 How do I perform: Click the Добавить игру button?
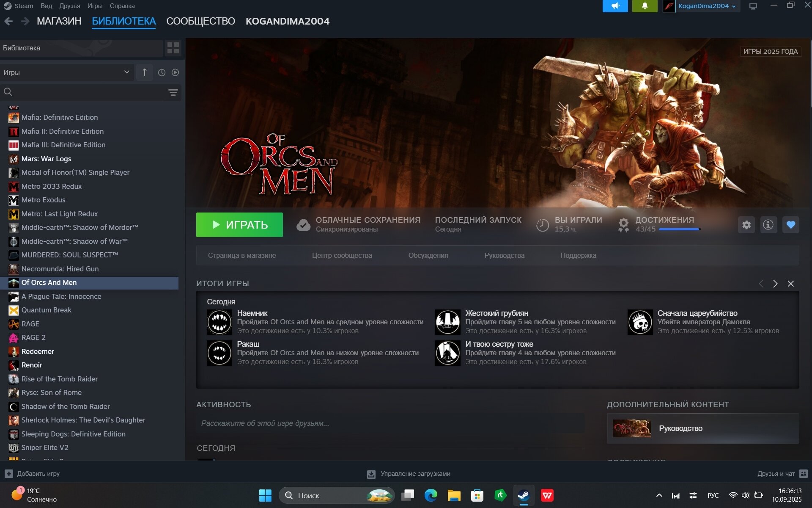(32, 474)
